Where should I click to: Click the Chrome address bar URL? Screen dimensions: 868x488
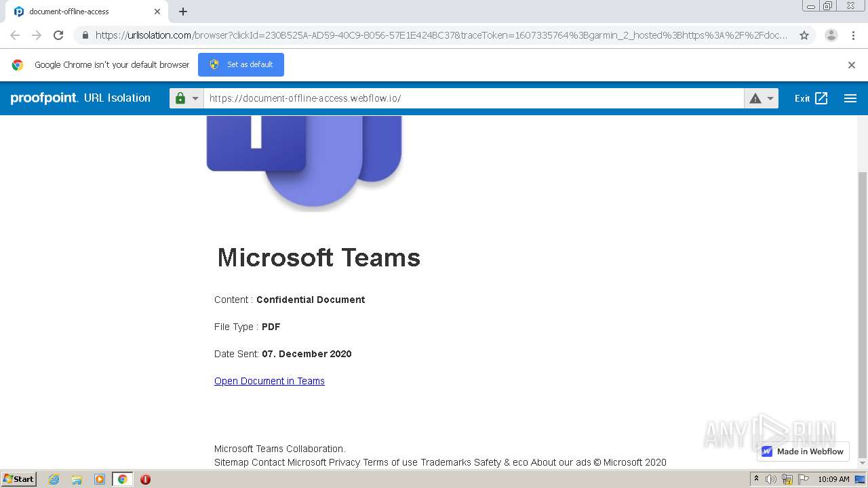click(441, 35)
